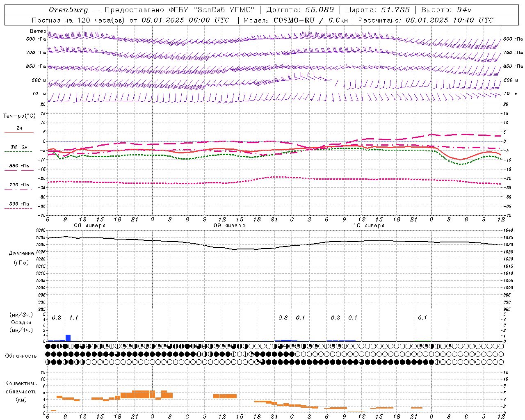Click the '09 января' date label

point(229,226)
